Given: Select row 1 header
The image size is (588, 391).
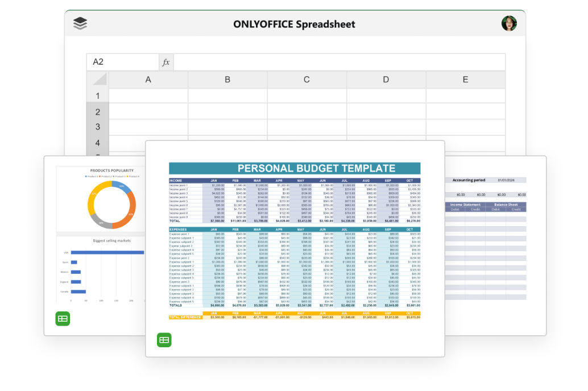Looking at the screenshot, I should click(x=97, y=95).
